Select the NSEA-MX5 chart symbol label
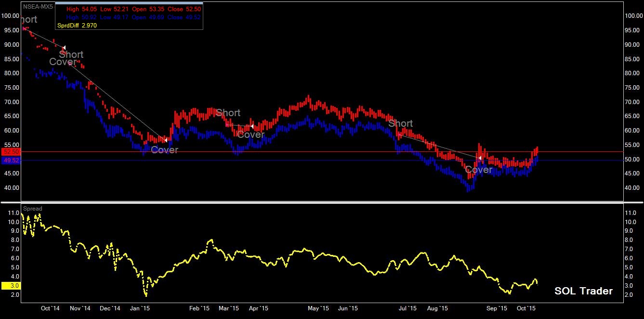This screenshot has height=319, width=644. pos(38,7)
